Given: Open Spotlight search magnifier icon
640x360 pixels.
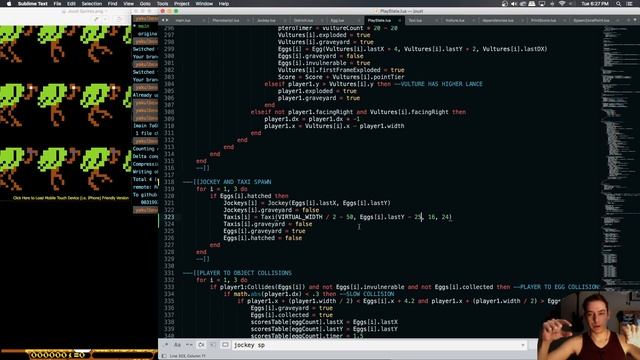Looking at the screenshot, I should (x=619, y=4).
